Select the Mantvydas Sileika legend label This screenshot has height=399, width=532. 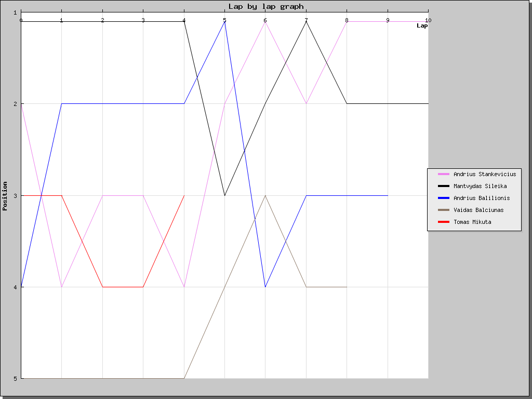click(x=480, y=186)
